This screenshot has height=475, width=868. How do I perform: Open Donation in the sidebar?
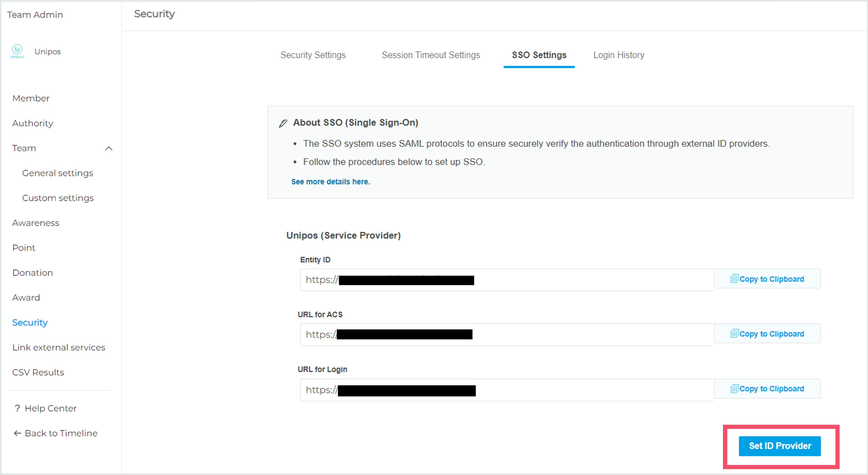click(x=33, y=273)
